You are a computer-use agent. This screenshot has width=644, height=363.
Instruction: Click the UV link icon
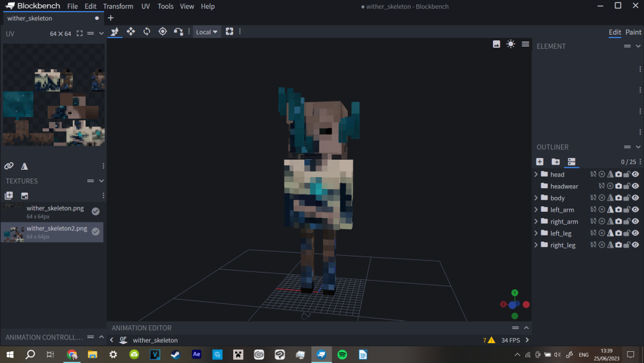9,166
